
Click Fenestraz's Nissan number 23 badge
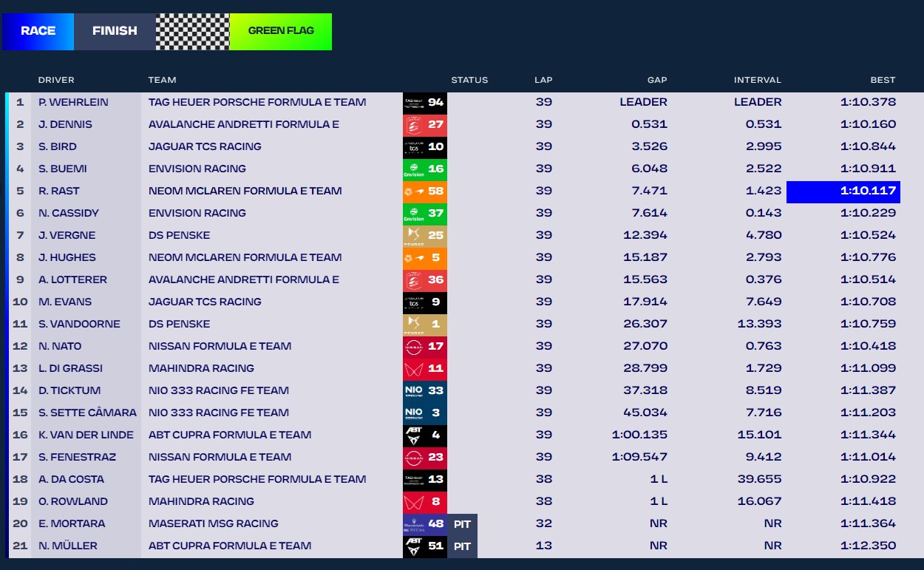425,457
